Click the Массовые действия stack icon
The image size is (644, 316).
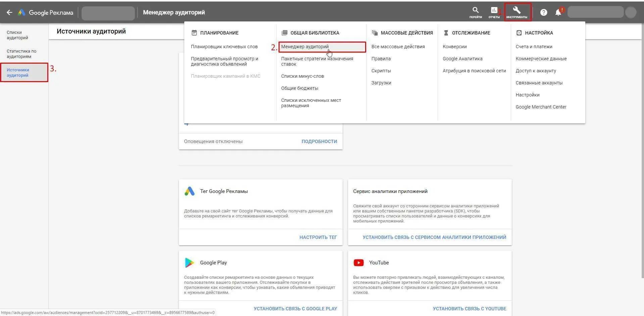tap(375, 33)
